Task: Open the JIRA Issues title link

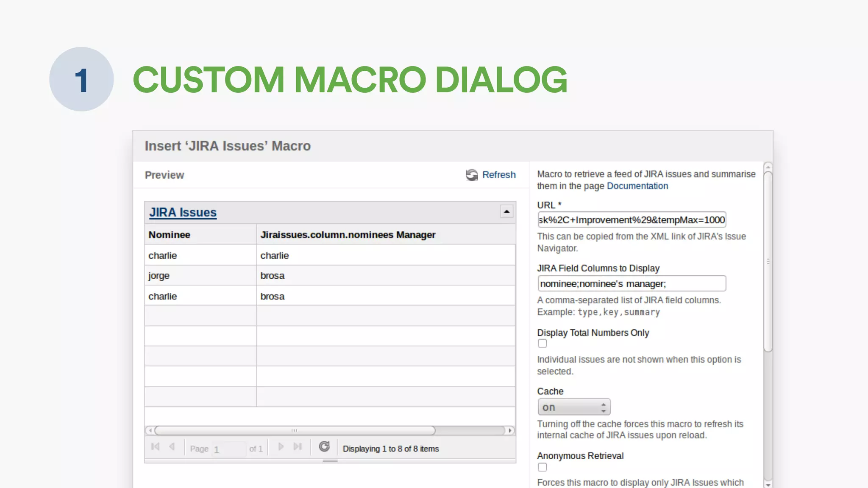Action: [183, 212]
